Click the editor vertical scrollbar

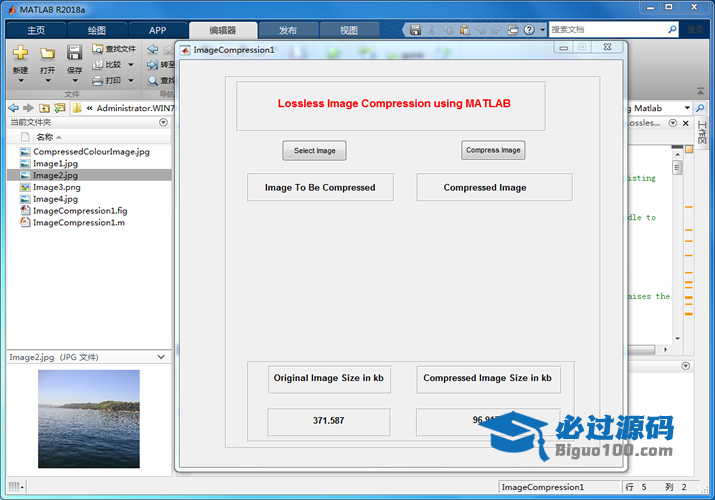678,168
